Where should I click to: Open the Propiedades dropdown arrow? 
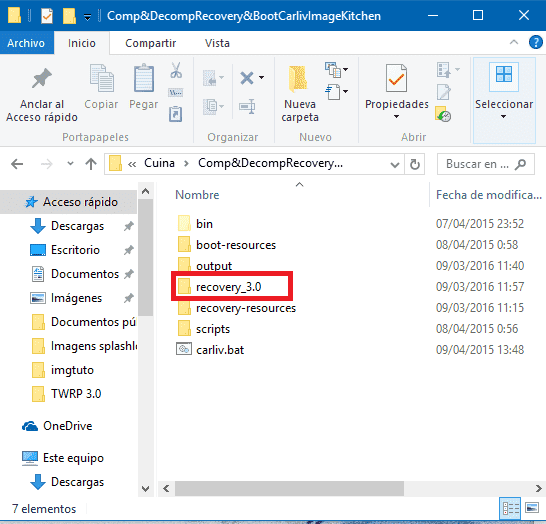396,117
